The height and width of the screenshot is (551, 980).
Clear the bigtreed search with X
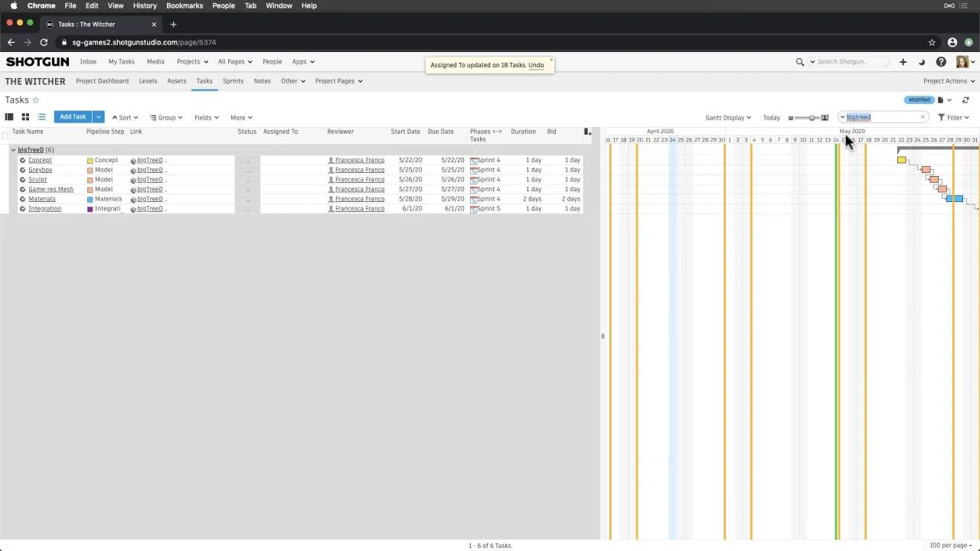point(923,117)
